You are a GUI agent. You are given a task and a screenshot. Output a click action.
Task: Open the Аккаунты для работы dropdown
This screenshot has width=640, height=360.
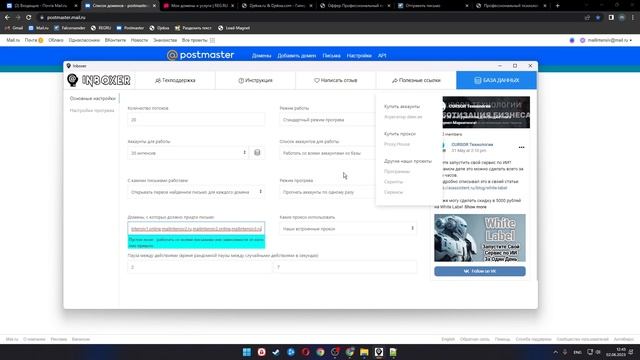(x=188, y=153)
